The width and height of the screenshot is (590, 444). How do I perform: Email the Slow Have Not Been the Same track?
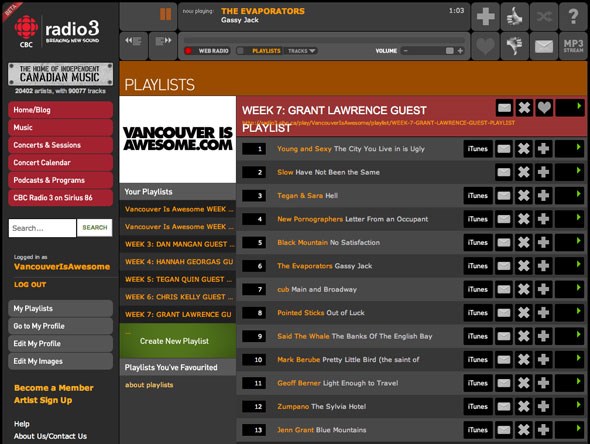504,172
